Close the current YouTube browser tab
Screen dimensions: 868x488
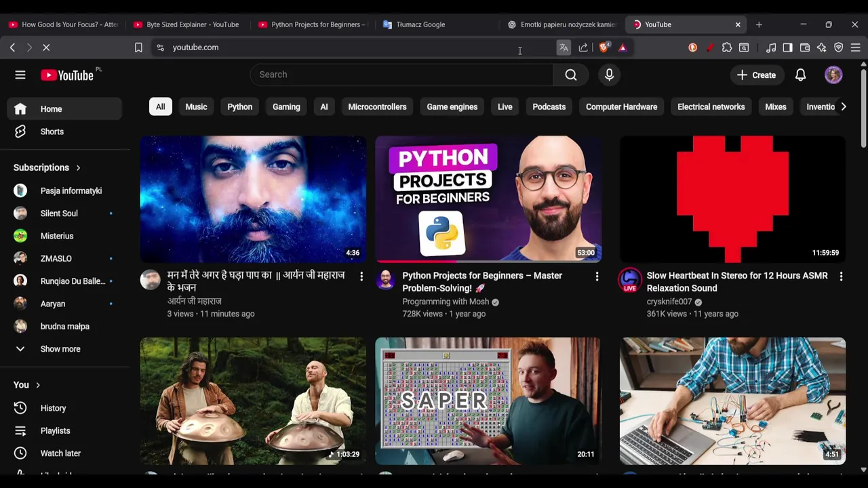pyautogui.click(x=738, y=24)
